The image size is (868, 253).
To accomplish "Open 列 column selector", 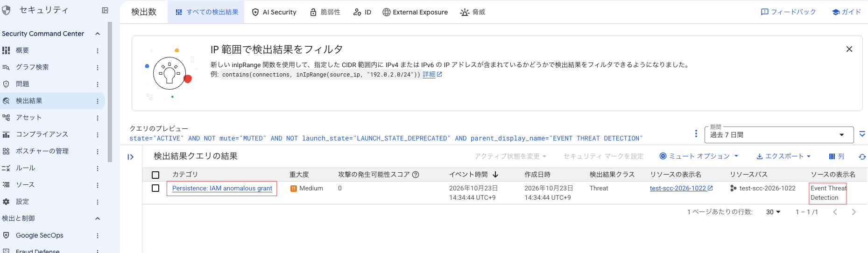I will point(837,156).
